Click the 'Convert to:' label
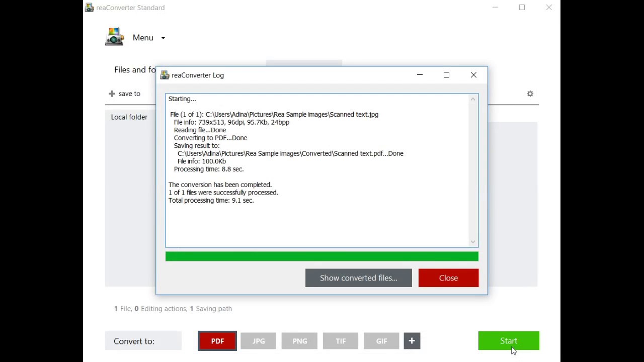Viewport: 644px width, 362px height. [134, 341]
